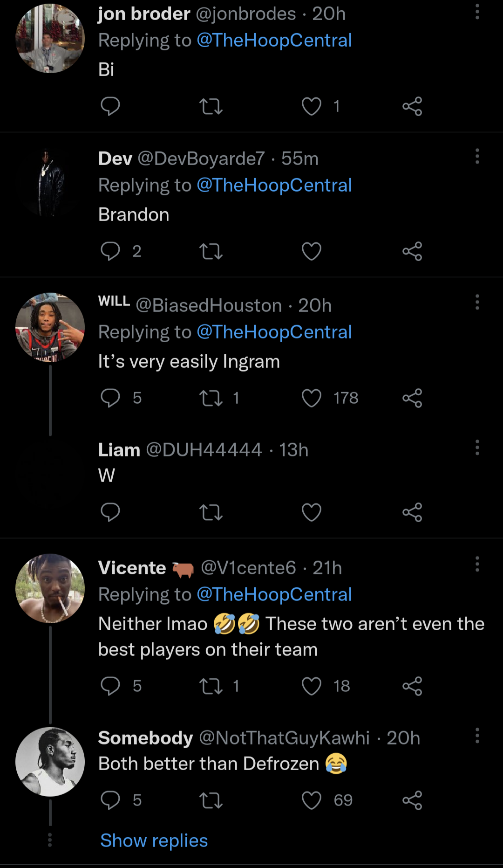Reply to jon broder's tweet

click(x=110, y=106)
